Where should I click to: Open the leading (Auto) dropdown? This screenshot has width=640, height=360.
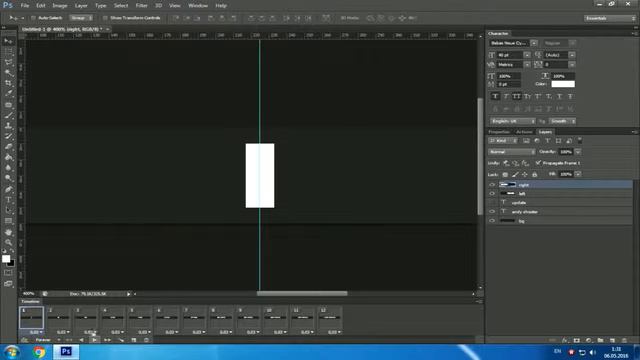572,55
